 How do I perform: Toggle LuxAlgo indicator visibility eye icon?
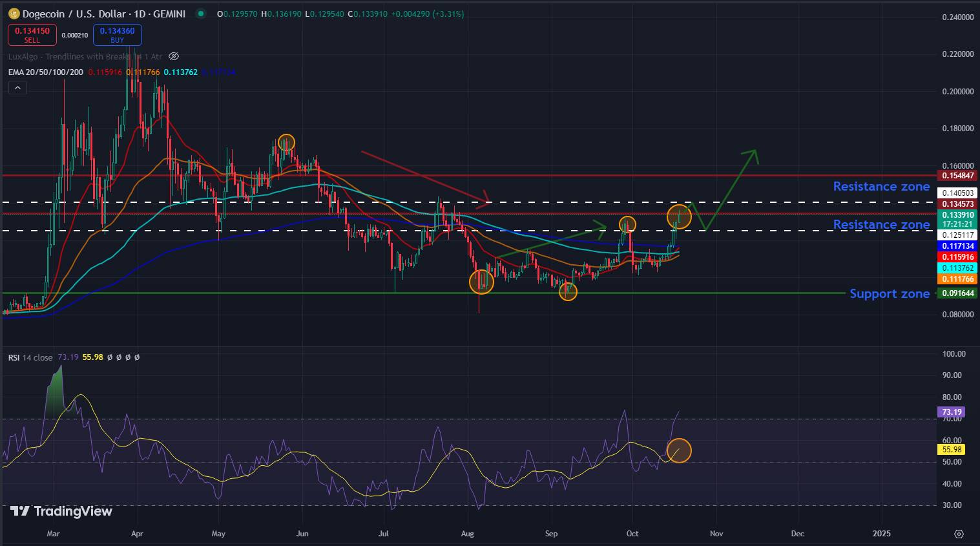pos(173,57)
